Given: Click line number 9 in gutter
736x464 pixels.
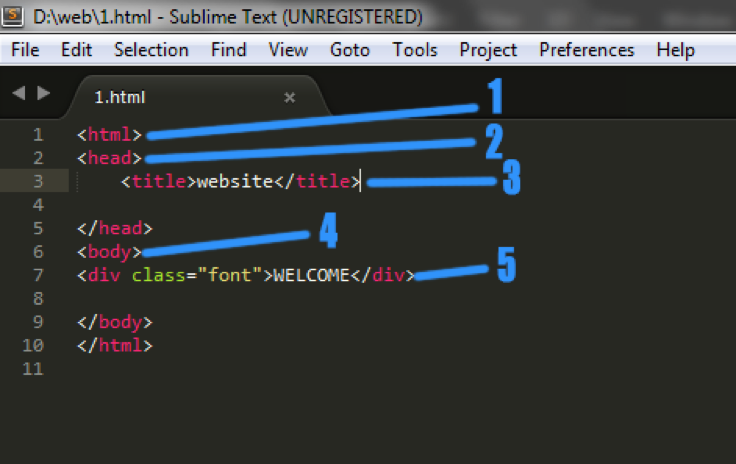Looking at the screenshot, I should 38,322.
